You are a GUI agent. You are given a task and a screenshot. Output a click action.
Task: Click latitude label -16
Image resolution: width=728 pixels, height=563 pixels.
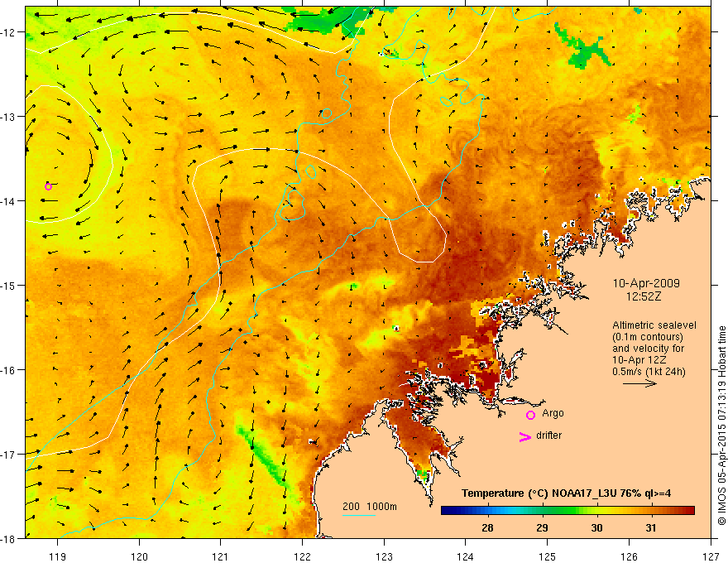point(9,370)
